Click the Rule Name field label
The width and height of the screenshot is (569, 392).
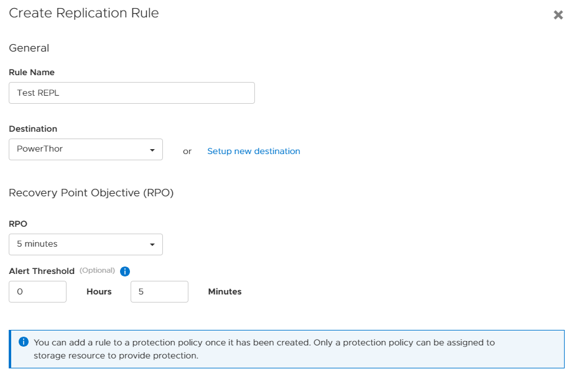32,72
